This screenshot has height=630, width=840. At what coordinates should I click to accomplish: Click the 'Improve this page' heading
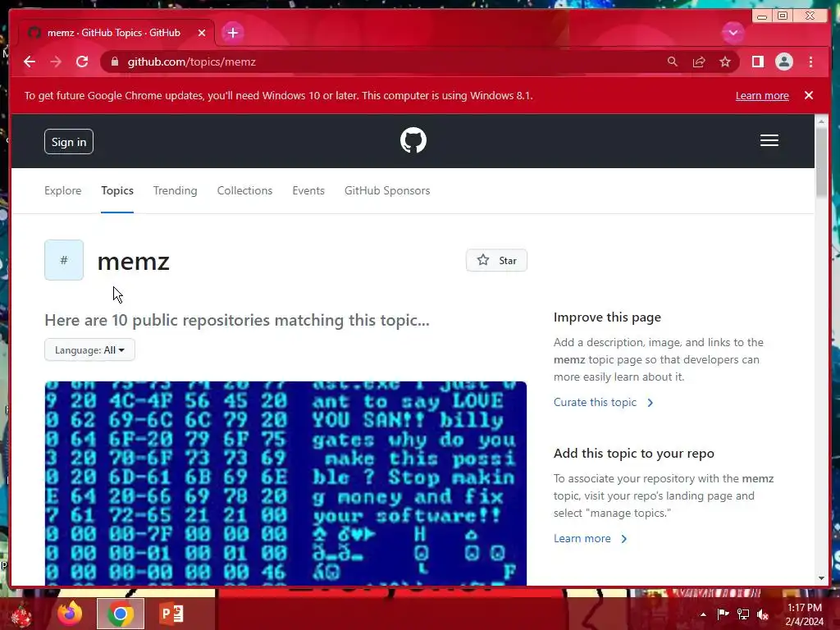pyautogui.click(x=607, y=317)
